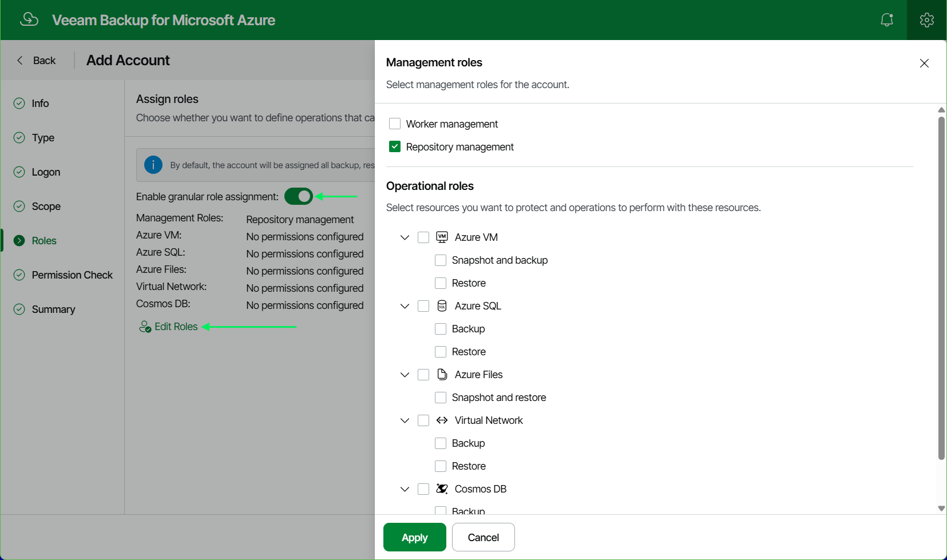Apply the selected management roles

point(415,537)
